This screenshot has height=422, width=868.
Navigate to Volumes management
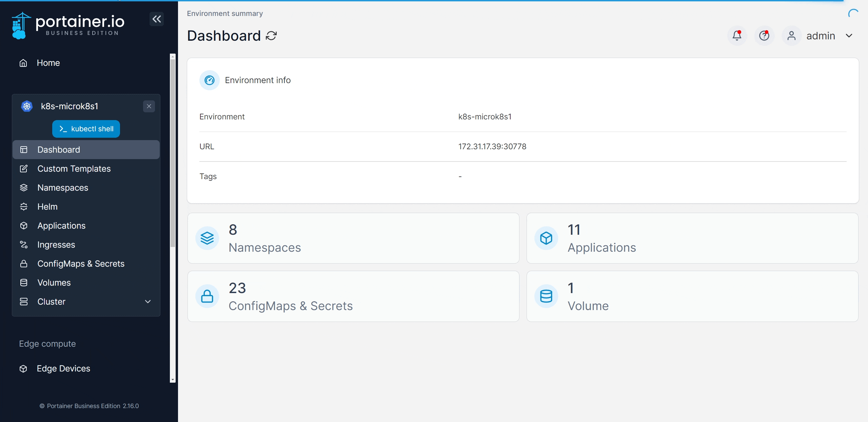pyautogui.click(x=54, y=282)
